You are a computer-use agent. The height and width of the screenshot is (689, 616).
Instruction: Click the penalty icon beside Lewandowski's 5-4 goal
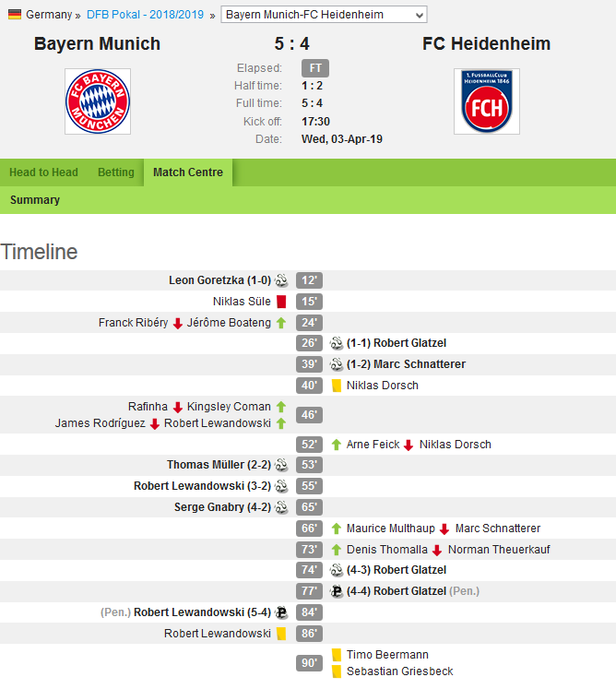281,612
